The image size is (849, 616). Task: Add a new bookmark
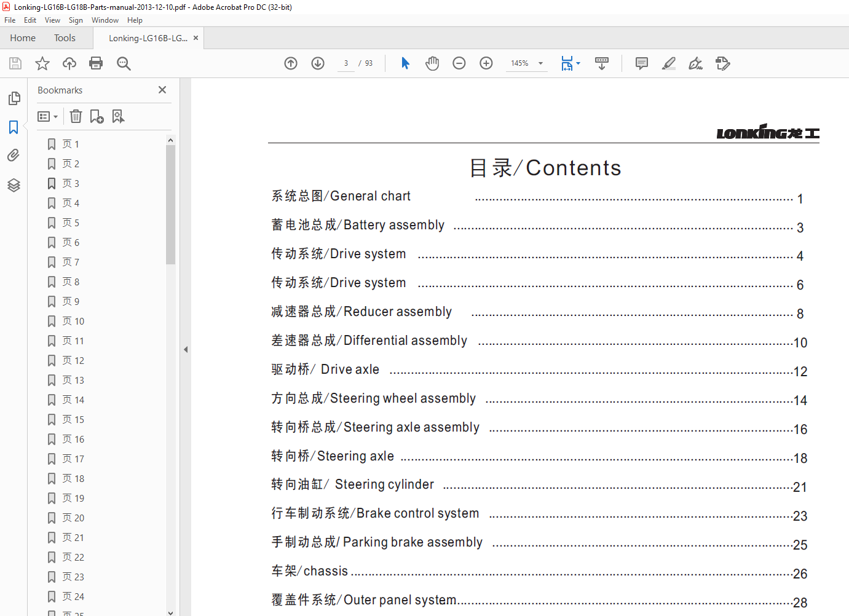click(97, 116)
